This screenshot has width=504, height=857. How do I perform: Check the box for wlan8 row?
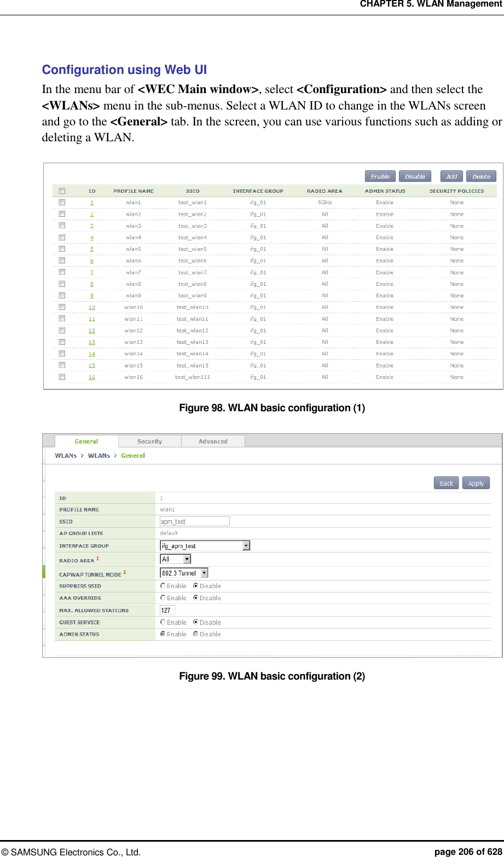pos(62,284)
